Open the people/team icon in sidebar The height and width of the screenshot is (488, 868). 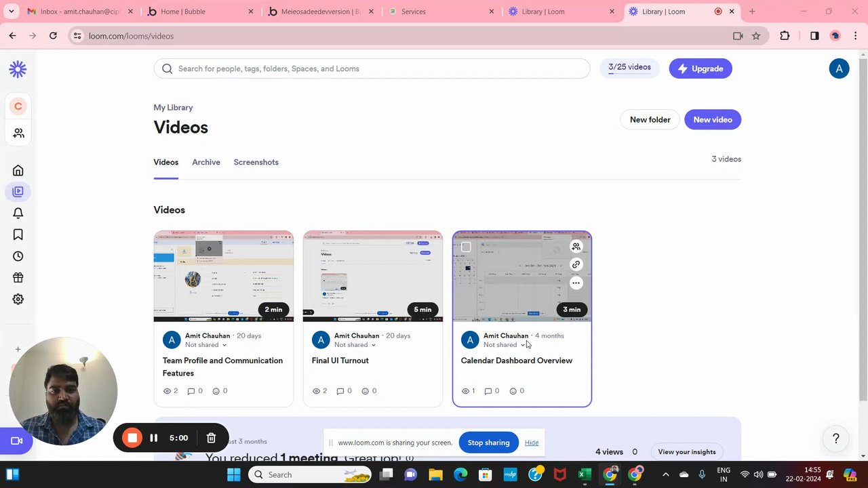18,133
